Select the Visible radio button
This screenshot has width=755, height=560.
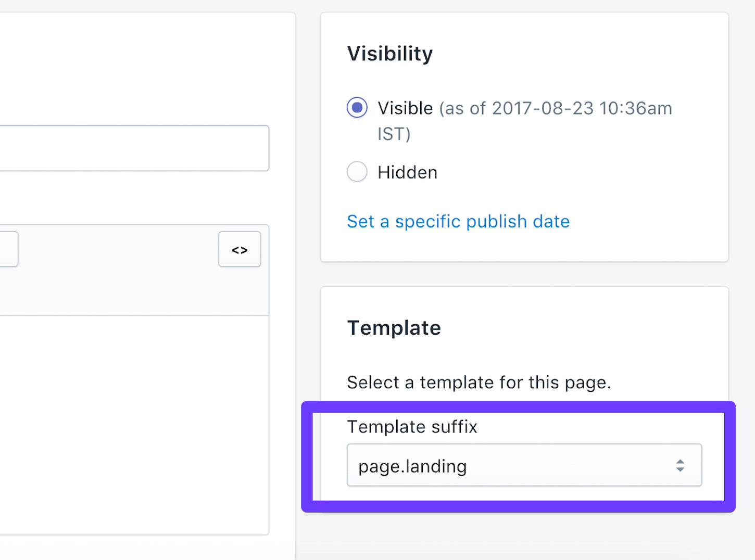tap(357, 108)
